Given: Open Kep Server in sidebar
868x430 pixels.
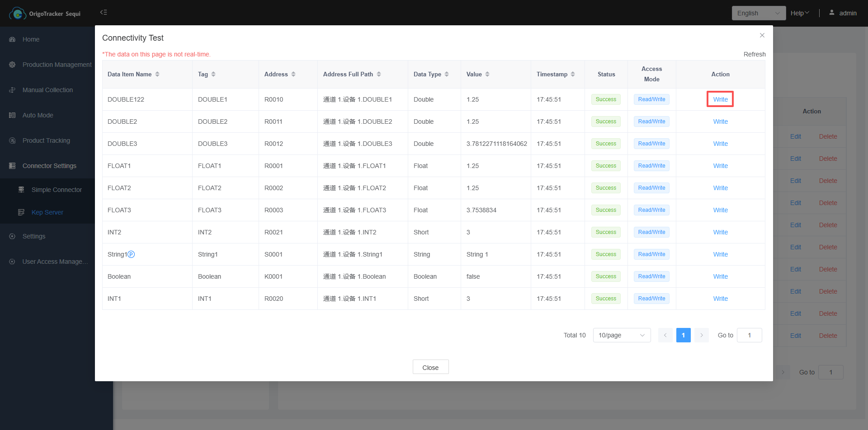Looking at the screenshot, I should tap(47, 212).
